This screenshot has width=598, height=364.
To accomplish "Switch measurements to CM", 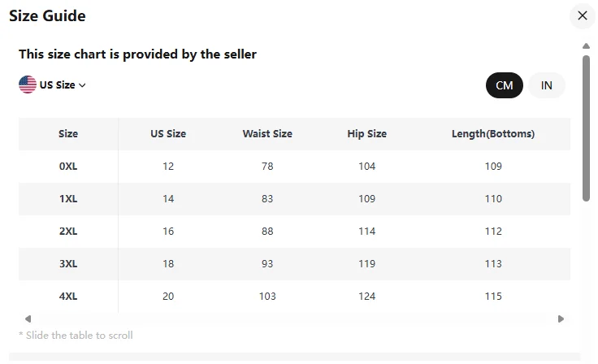I will point(505,85).
